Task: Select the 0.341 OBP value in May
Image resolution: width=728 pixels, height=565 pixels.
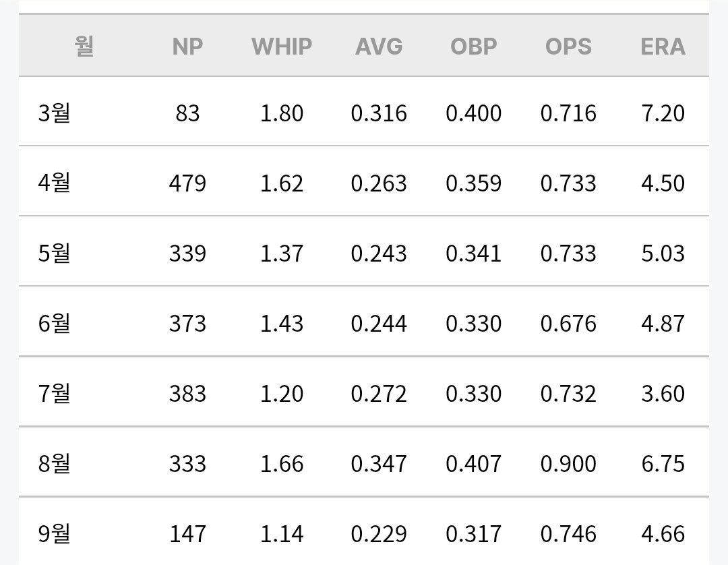Action: click(474, 254)
